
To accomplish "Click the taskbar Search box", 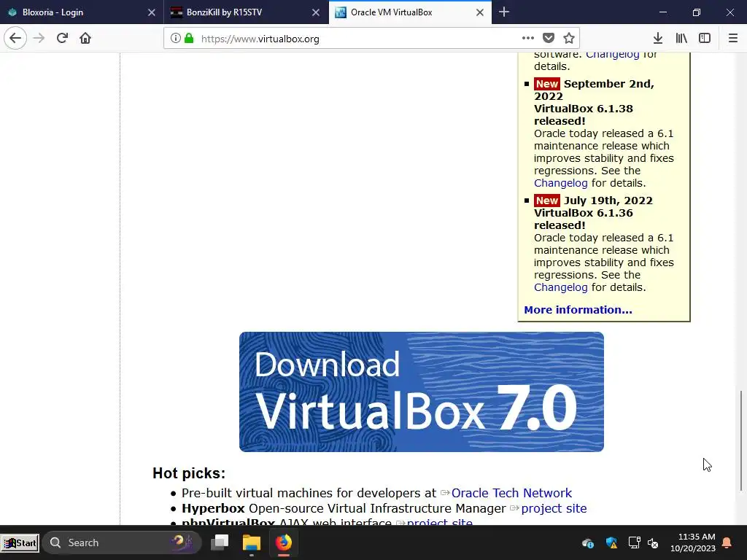I will click(x=122, y=542).
